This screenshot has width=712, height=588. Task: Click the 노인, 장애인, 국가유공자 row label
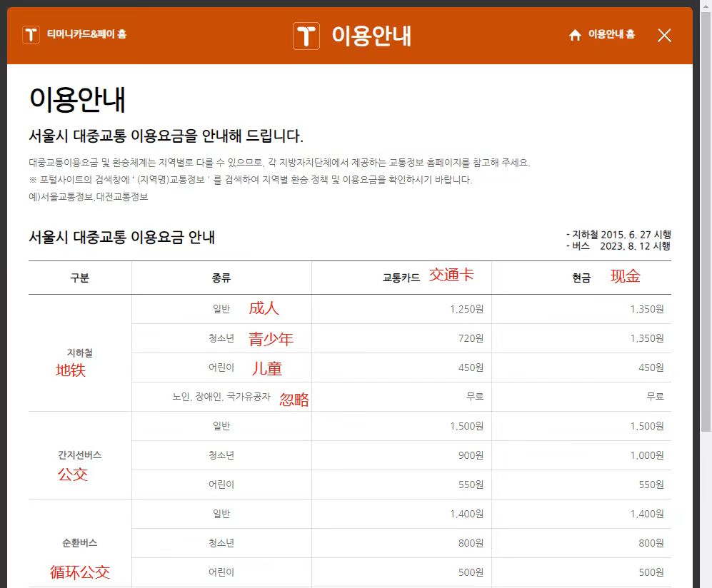pyautogui.click(x=221, y=397)
